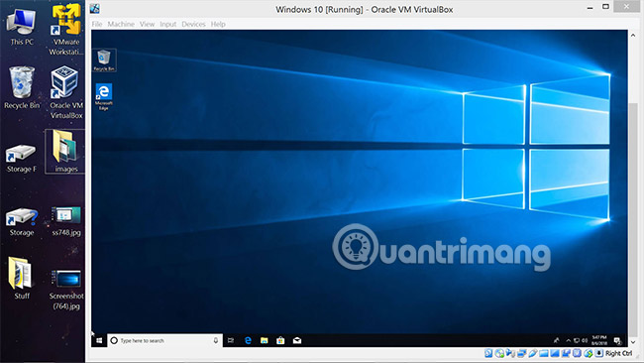This screenshot has height=363, width=644.
Task: Open the Help menu
Action: click(218, 24)
